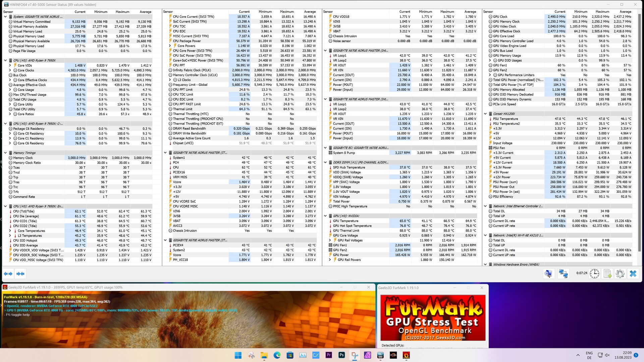Open Adobe Photoshop from the taskbar
Image resolution: width=644 pixels, height=362 pixels.
[341, 355]
